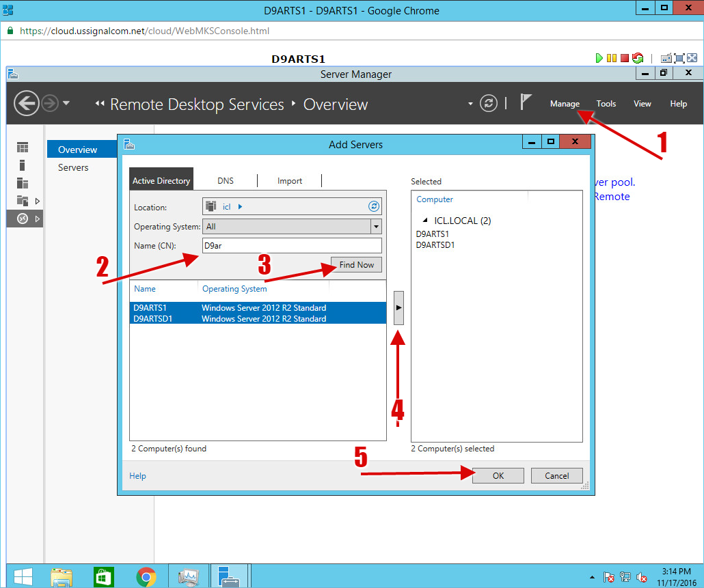Expand the icl location chevron
The image size is (704, 588).
[x=240, y=207]
